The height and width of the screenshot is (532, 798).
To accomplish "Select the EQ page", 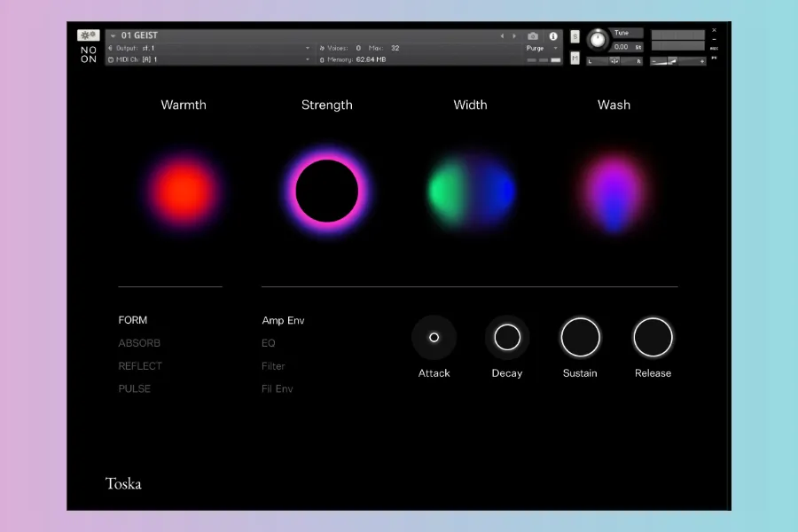I will point(269,343).
